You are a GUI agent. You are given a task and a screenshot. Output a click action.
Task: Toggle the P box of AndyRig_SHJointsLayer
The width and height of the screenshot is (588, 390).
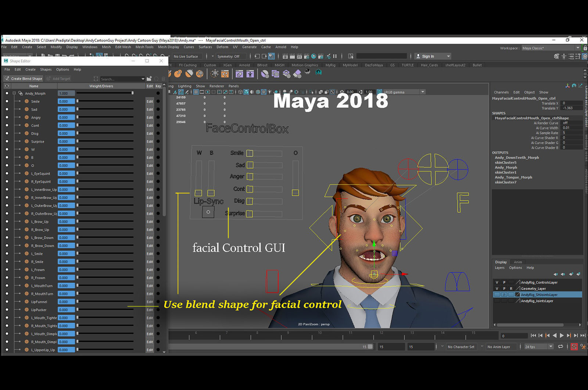pos(504,295)
